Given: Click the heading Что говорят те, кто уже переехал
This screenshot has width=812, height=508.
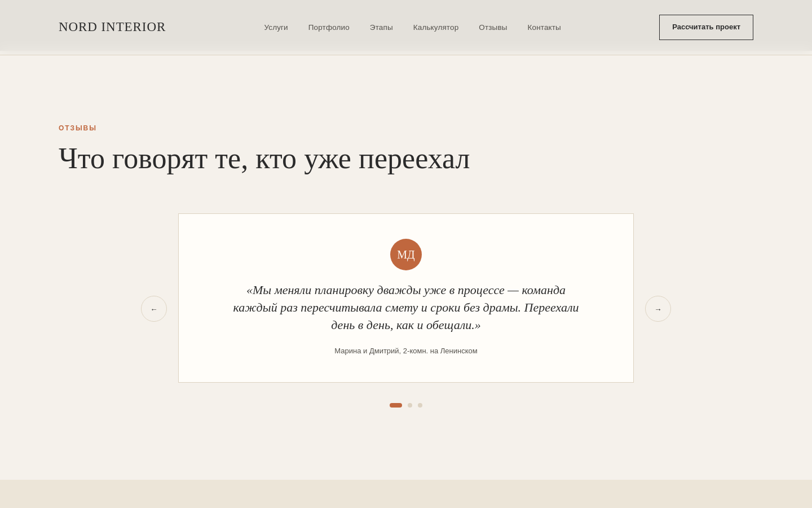Looking at the screenshot, I should [264, 159].
